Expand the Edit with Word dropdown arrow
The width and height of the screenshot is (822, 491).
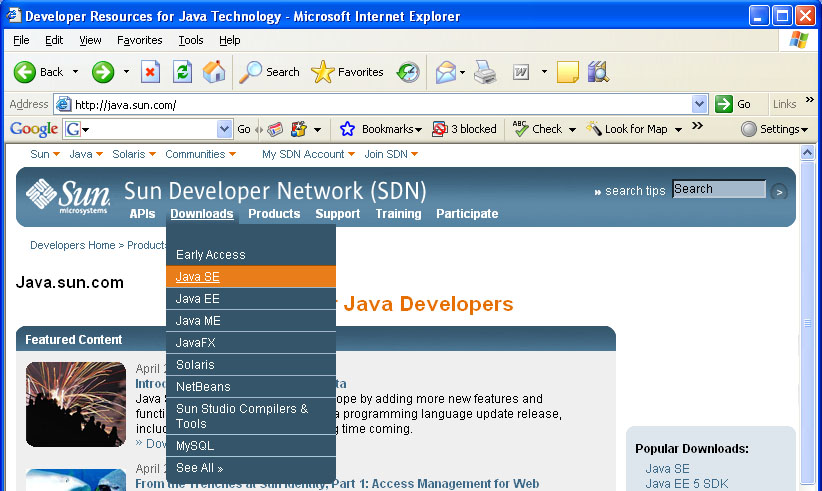coord(544,72)
